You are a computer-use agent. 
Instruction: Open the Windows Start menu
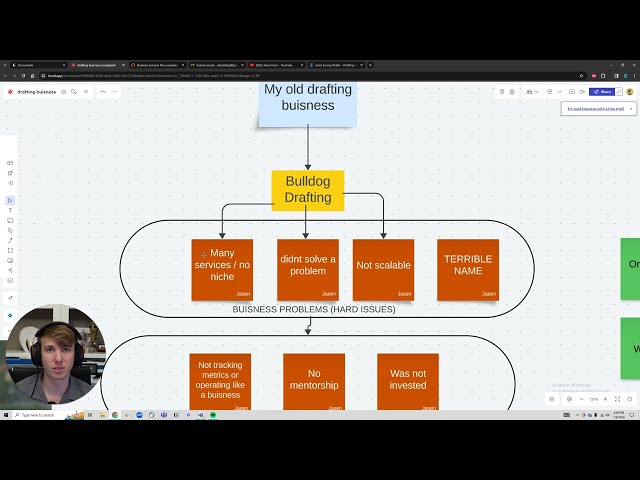pos(6,415)
